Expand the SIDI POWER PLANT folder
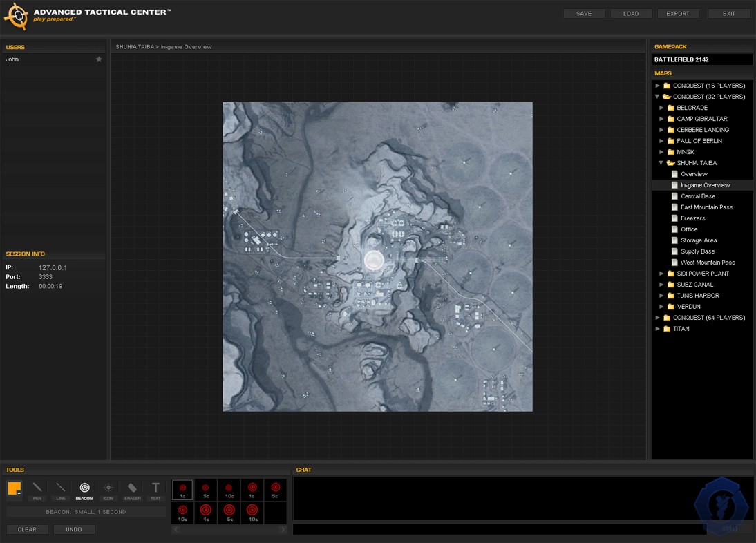The image size is (756, 543). coord(661,274)
